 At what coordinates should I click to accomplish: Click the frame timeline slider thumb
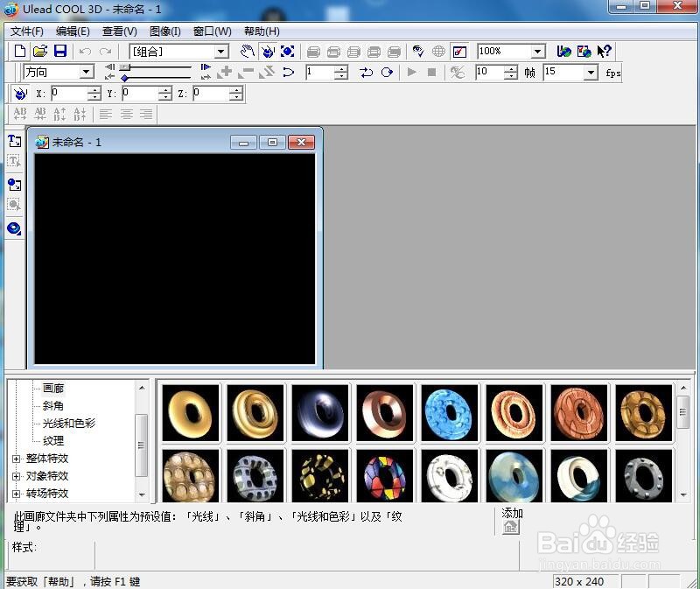pyautogui.click(x=124, y=67)
